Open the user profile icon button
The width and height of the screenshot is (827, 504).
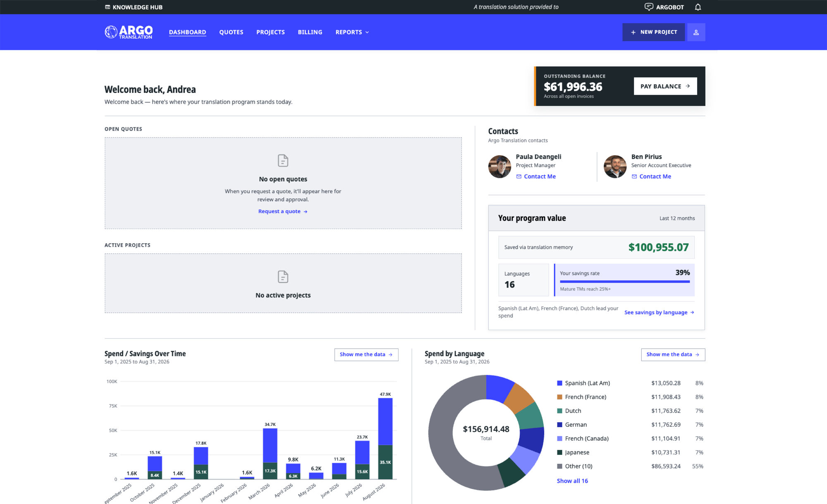(x=696, y=32)
